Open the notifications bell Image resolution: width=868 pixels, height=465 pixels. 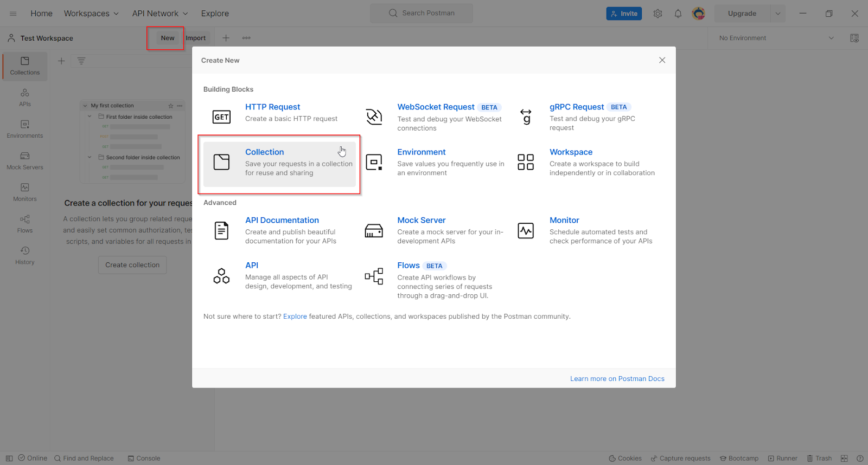(x=678, y=14)
